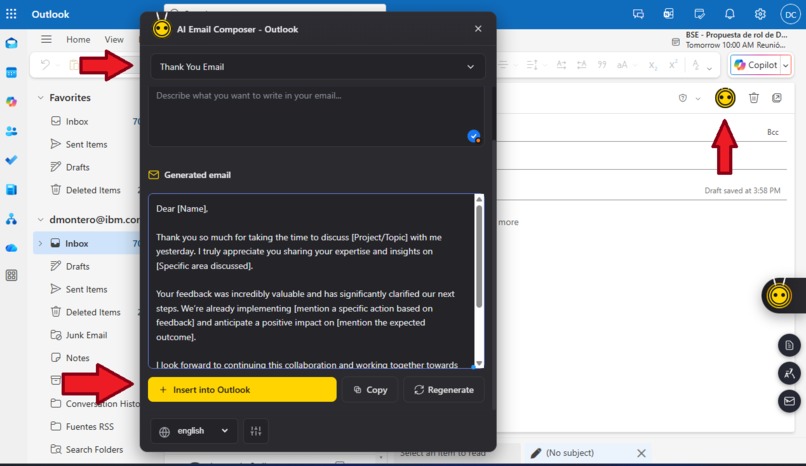
Task: Open Deleted Items under Favorites
Action: coord(93,190)
